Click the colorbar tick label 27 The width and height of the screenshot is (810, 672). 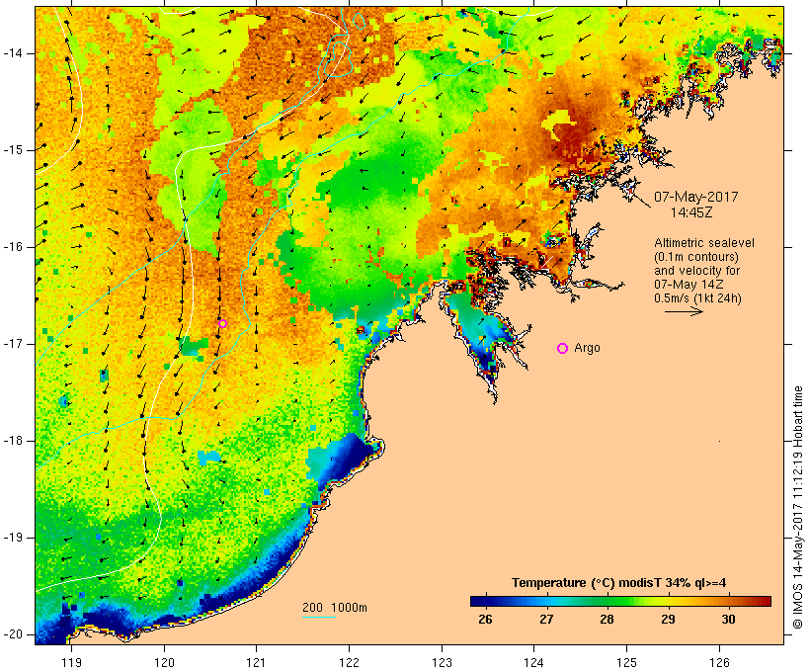pos(546,620)
